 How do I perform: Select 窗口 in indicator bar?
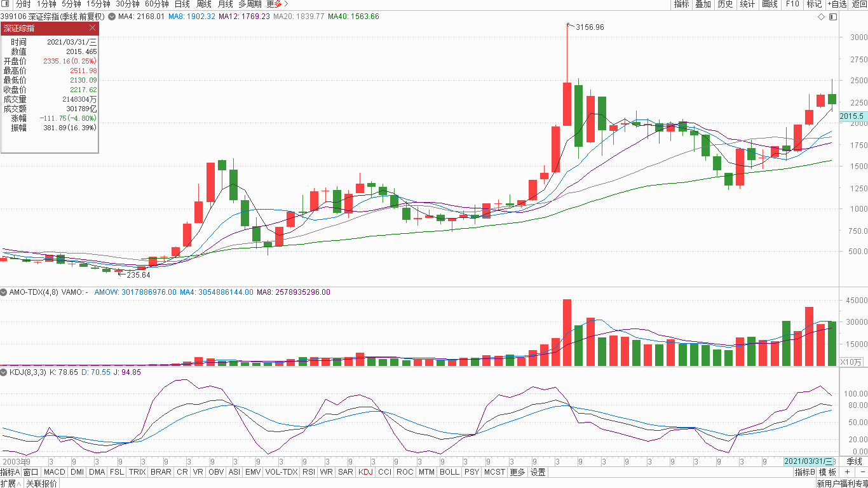pyautogui.click(x=31, y=472)
